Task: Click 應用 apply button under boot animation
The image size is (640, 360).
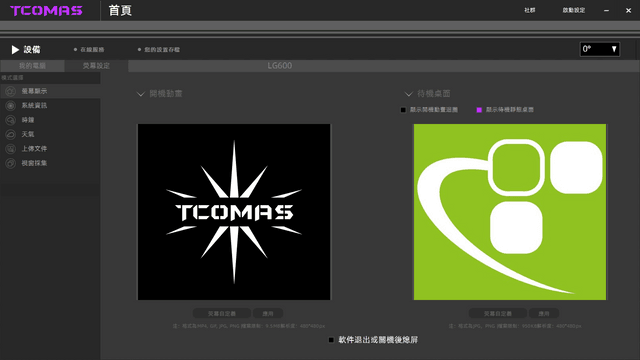Action: coord(268,313)
